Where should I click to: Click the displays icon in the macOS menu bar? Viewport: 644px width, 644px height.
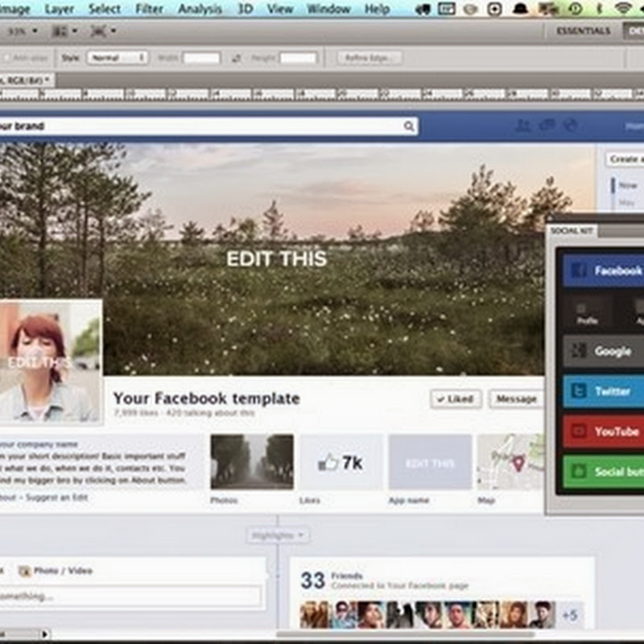(549, 8)
